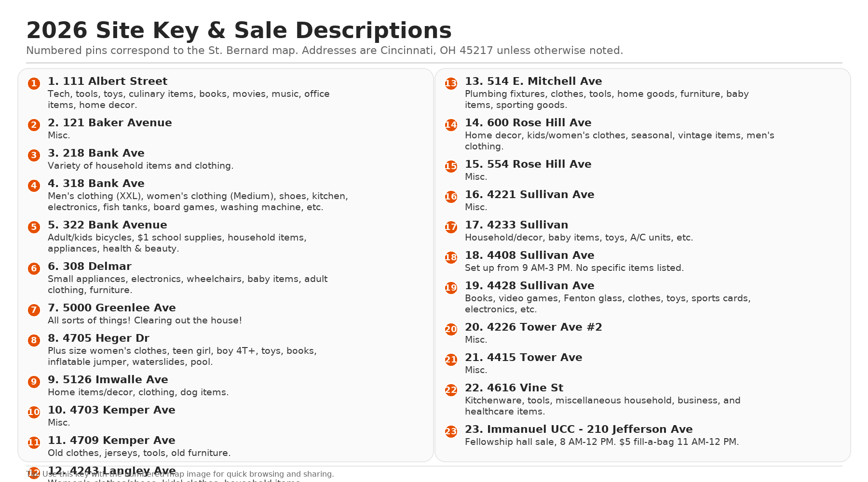The image size is (868, 482).
Task: Select orange pin 4 beside 318 Bank Ave
Action: coord(34,186)
